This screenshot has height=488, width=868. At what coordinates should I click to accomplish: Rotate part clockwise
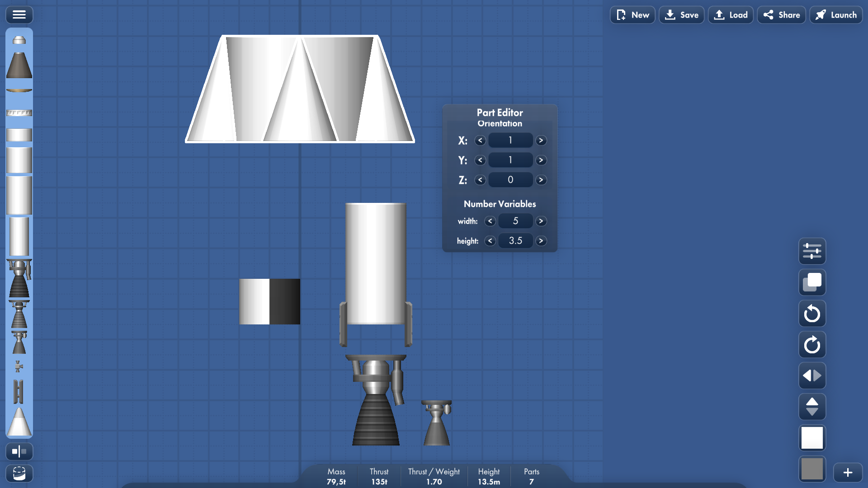812,345
